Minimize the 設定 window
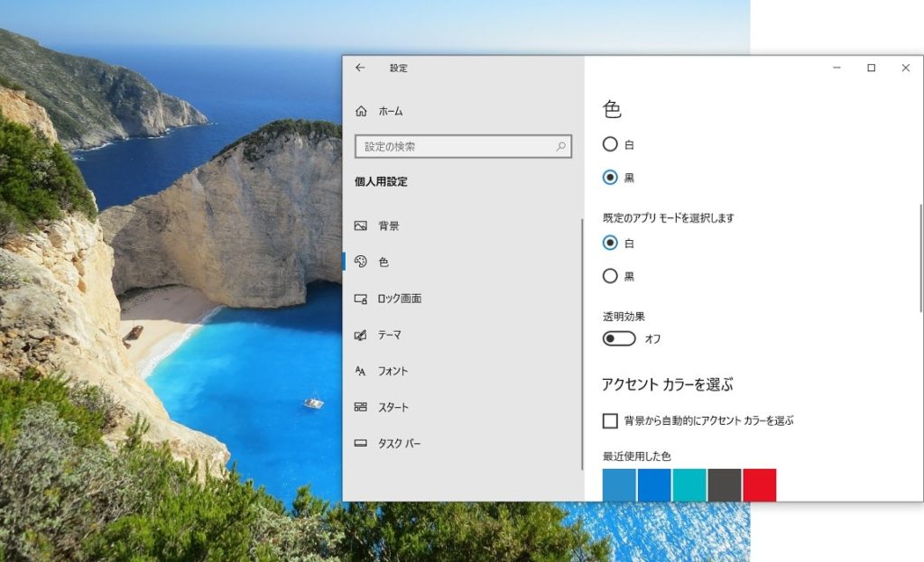The width and height of the screenshot is (924, 562). point(836,68)
